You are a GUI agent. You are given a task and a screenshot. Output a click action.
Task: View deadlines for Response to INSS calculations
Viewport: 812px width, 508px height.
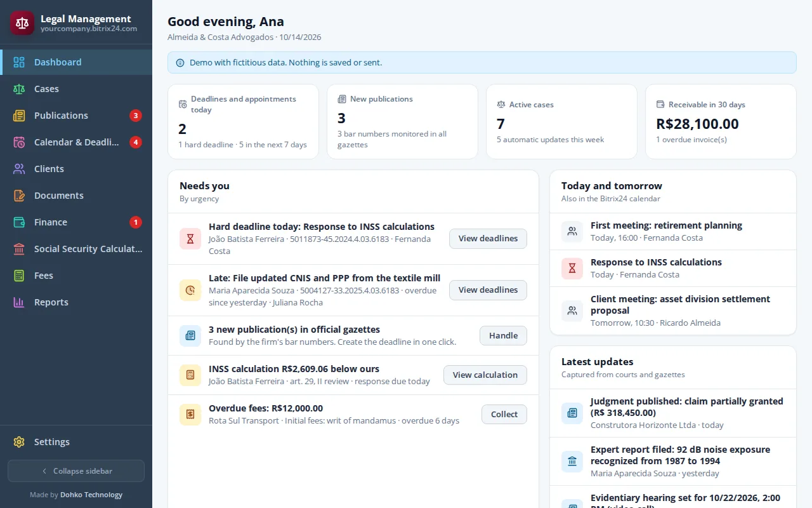[488, 239]
